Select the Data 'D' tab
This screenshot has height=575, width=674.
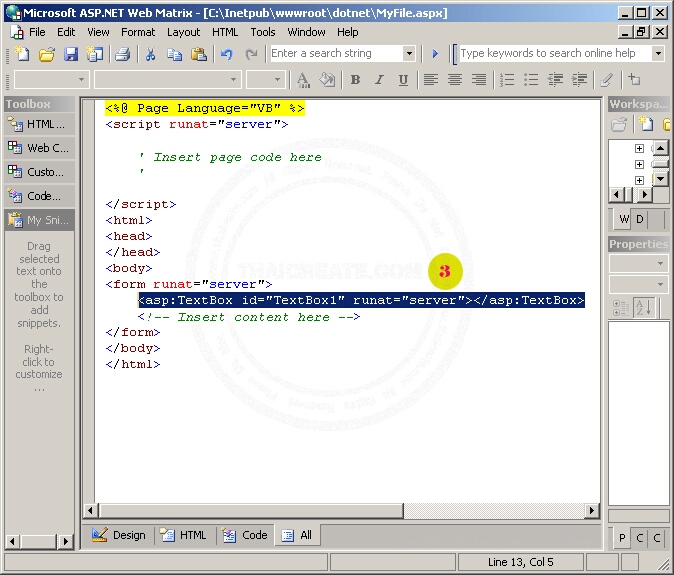tap(640, 220)
